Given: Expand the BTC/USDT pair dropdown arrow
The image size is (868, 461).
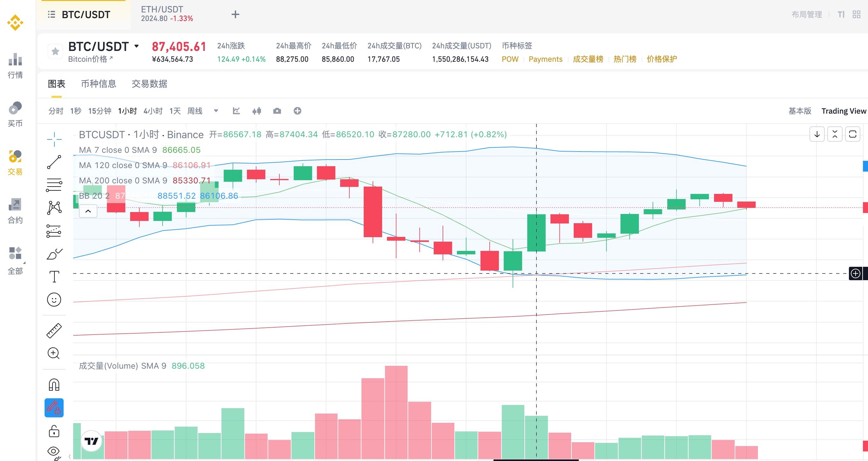Looking at the screenshot, I should pos(136,46).
